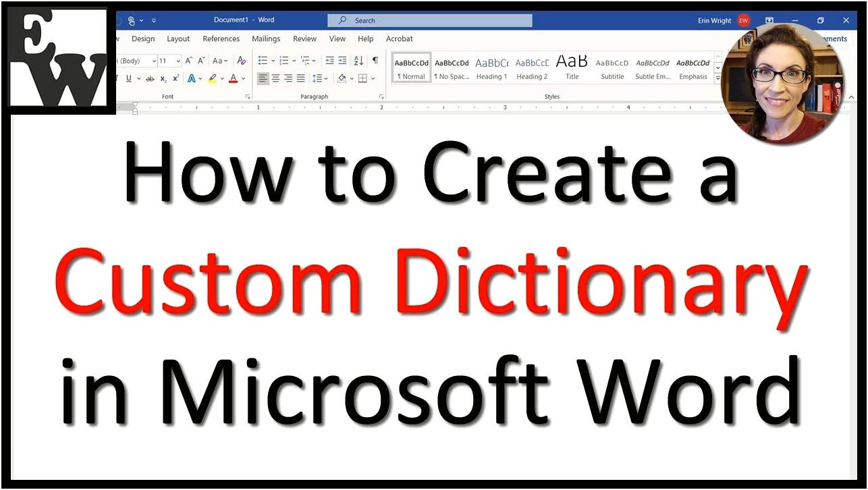The width and height of the screenshot is (868, 490).
Task: Open the Underline style dropdown arrow
Action: point(138,79)
